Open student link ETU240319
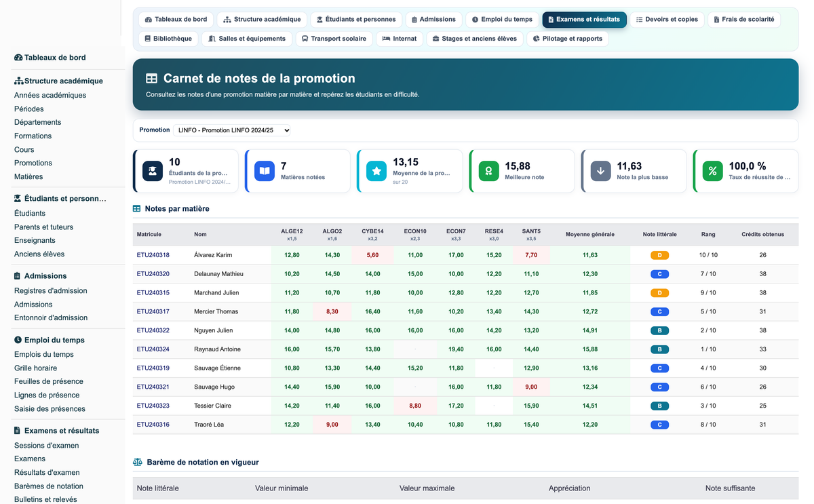814x504 pixels. click(x=153, y=368)
